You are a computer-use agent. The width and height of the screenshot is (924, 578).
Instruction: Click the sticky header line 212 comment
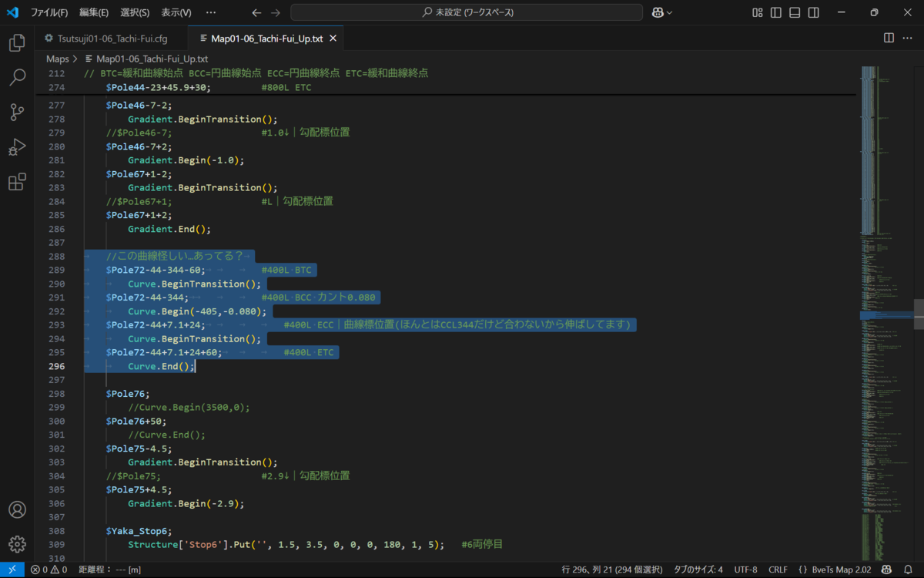[x=256, y=73]
